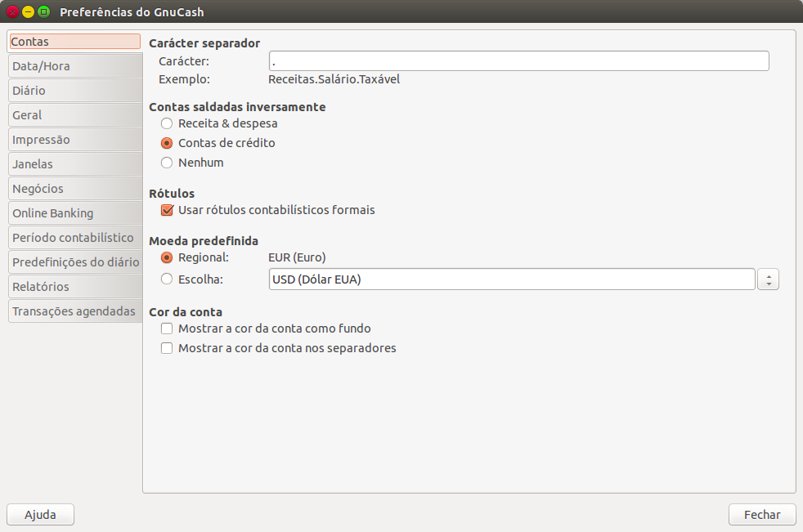Viewport: 803px width, 532px height.
Task: Enable Mostrar a cor da conta como fundo
Action: point(167,329)
